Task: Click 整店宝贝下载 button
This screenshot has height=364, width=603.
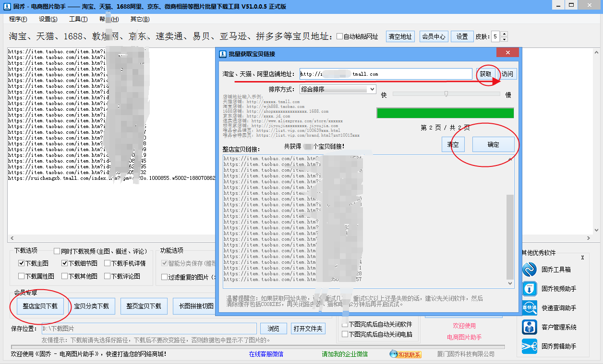Action: coord(40,306)
